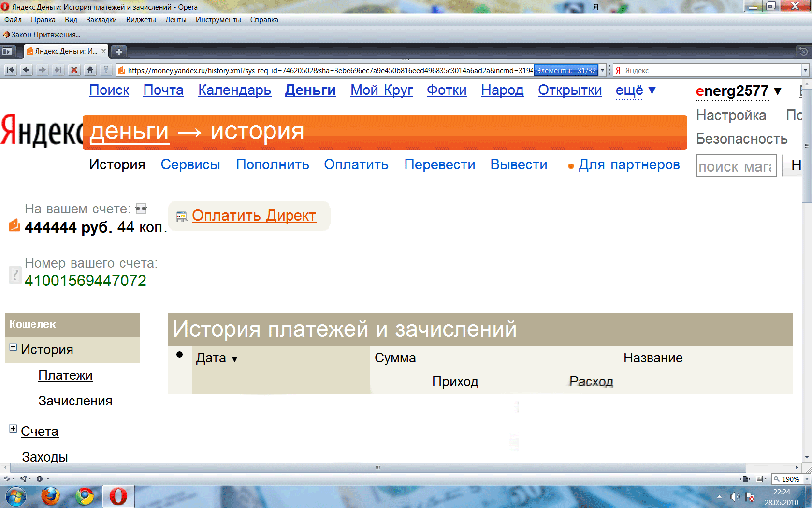Click the fast-forward navigation button
812x508 pixels.
[58, 70]
